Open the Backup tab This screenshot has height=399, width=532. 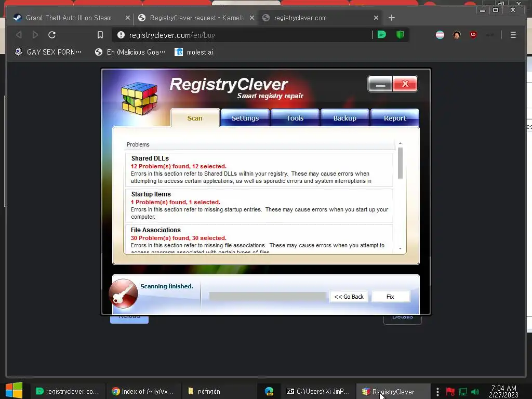tap(345, 118)
